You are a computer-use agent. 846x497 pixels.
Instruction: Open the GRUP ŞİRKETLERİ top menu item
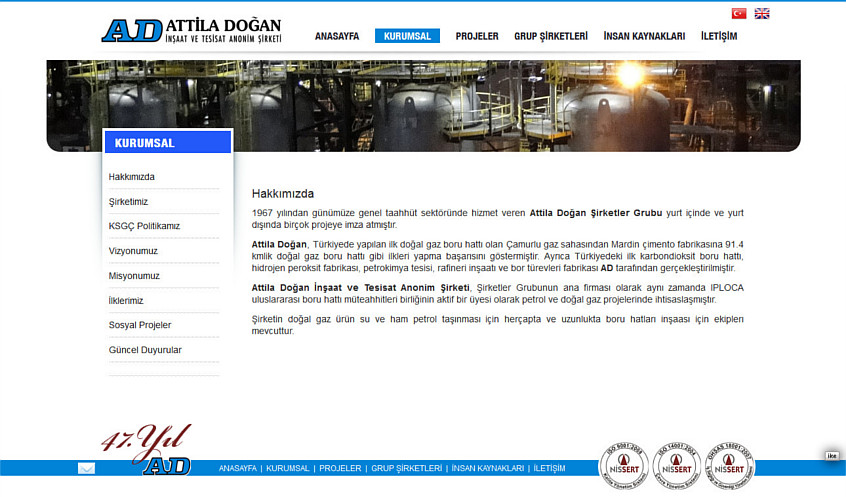point(551,36)
